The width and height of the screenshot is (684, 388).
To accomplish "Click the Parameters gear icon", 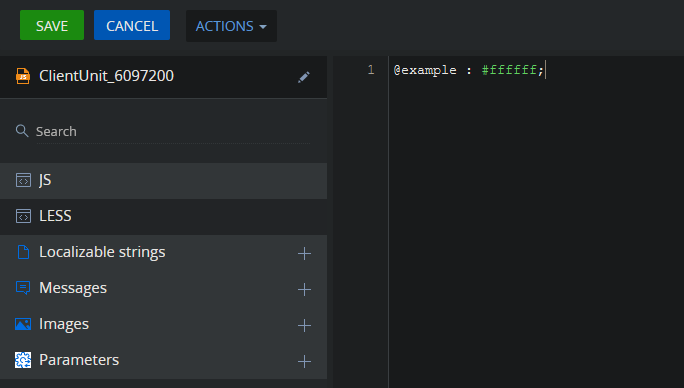I will [23, 360].
